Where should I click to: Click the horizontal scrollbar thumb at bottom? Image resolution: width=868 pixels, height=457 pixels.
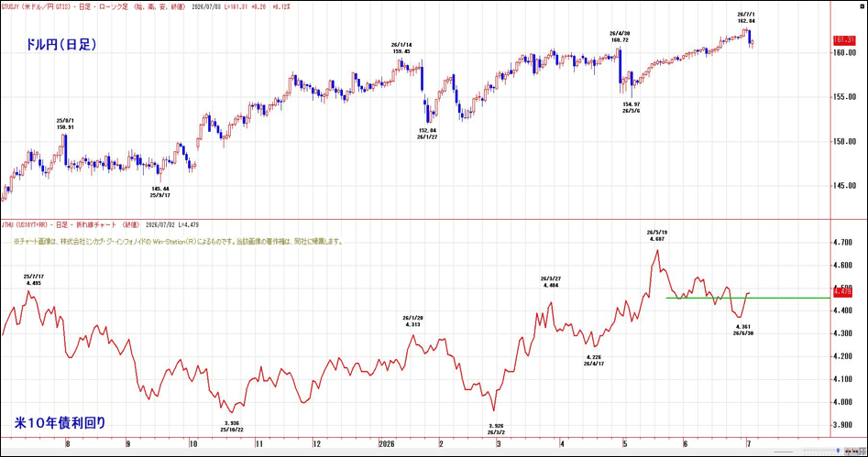tap(784, 452)
